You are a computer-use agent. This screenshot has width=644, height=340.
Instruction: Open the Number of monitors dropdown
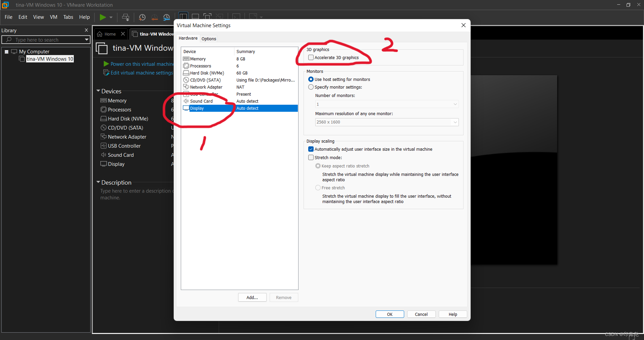[387, 104]
